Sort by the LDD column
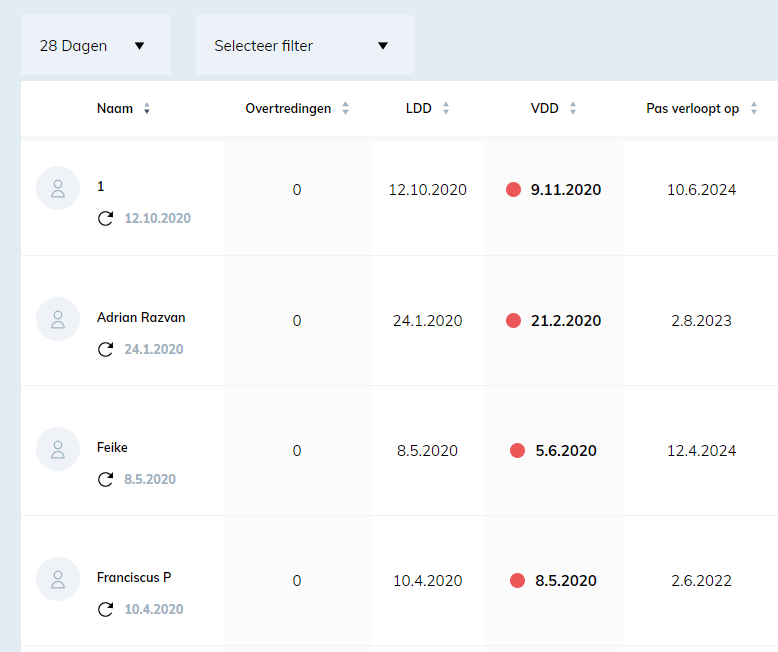This screenshot has height=652, width=778. 428,109
